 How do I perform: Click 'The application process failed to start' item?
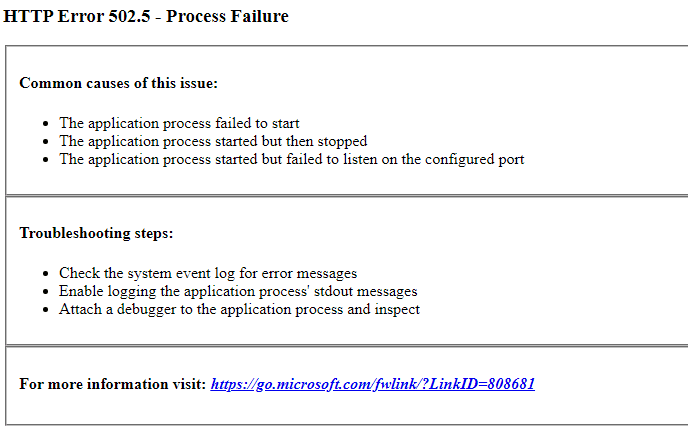point(179,123)
